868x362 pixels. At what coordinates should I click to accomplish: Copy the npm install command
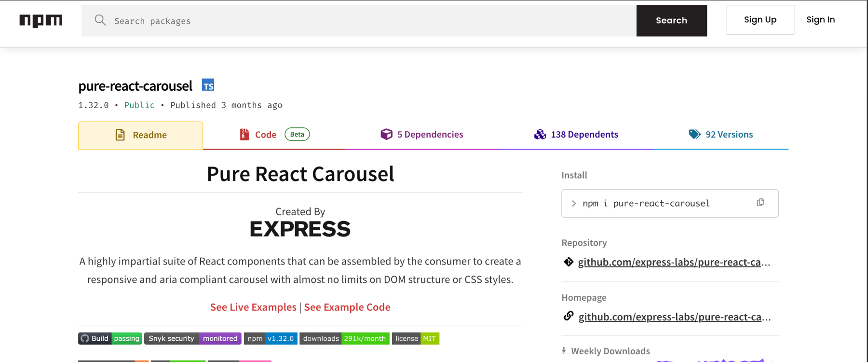(x=760, y=203)
